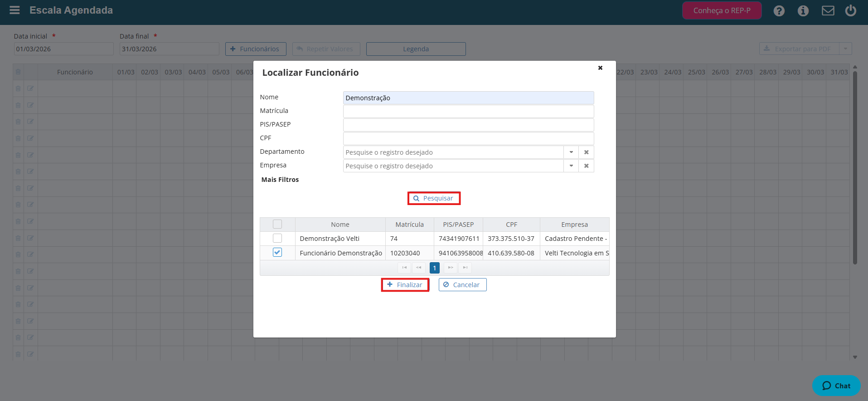The image size is (868, 401).
Task: Click the Funcionário column header in schedule grid
Action: [75, 72]
